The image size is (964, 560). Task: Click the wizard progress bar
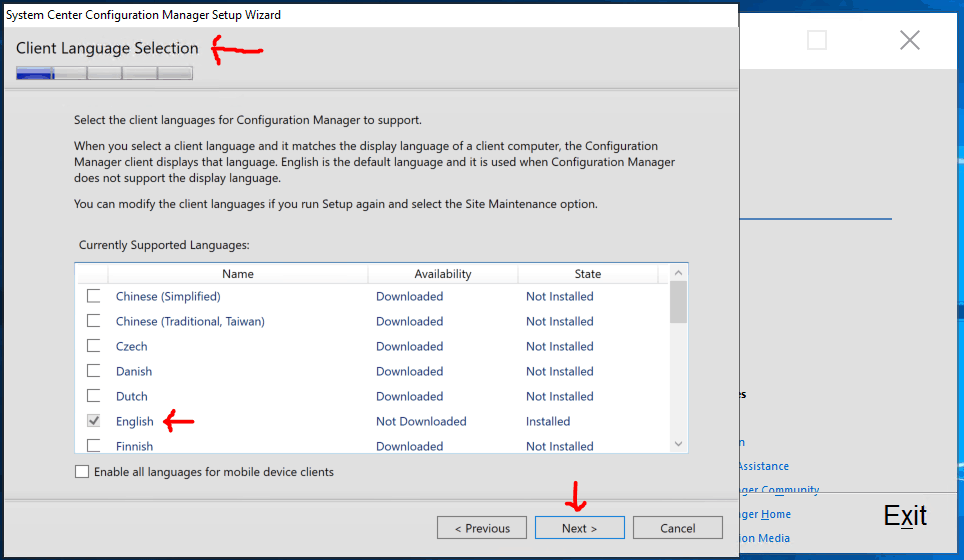pos(105,73)
